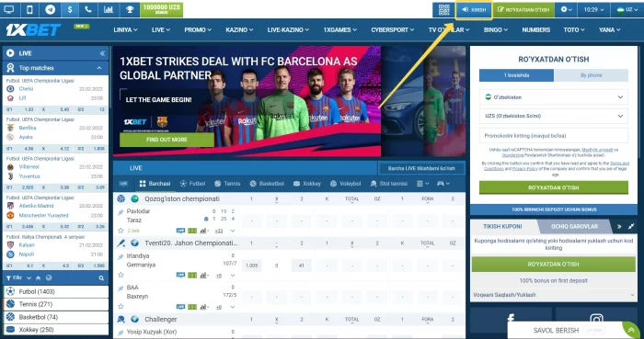The image size is (644, 339).
Task: Open the Instagram social icon
Action: coord(596,320)
